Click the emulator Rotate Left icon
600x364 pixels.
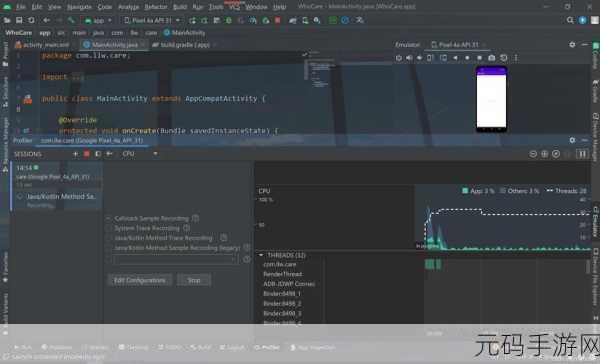[x=430, y=58]
